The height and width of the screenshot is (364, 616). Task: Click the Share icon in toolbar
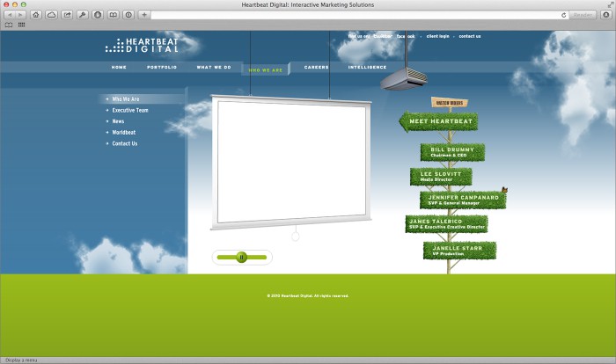point(67,15)
